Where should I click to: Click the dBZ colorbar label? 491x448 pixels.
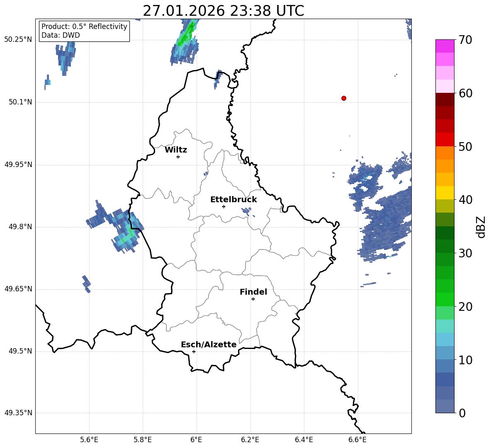(x=481, y=227)
